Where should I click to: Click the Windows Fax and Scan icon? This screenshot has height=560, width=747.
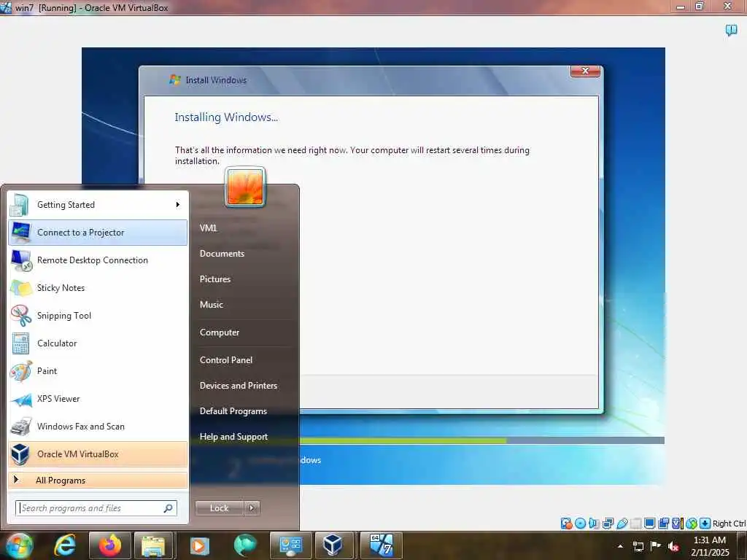pyautogui.click(x=21, y=427)
